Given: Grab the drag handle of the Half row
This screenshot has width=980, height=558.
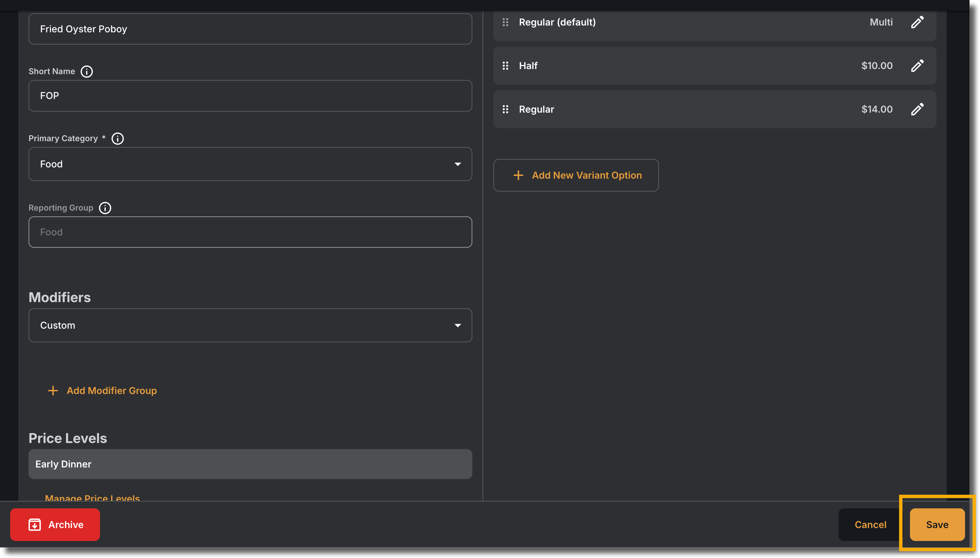Looking at the screenshot, I should [x=506, y=66].
